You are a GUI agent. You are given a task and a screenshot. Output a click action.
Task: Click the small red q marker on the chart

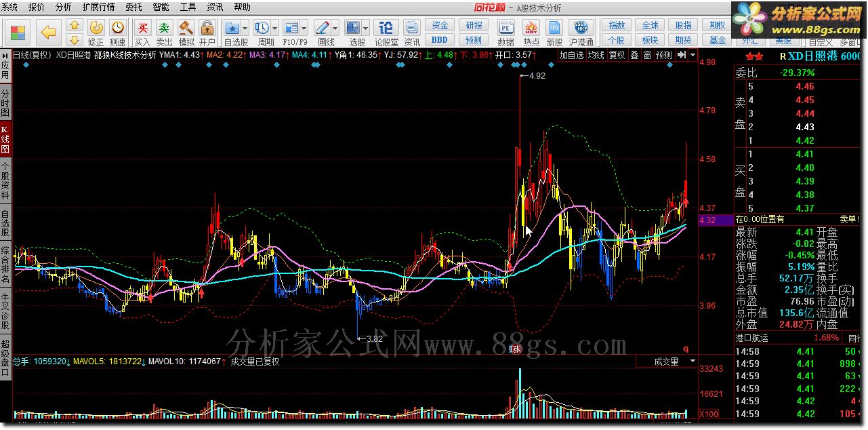[x=686, y=349]
